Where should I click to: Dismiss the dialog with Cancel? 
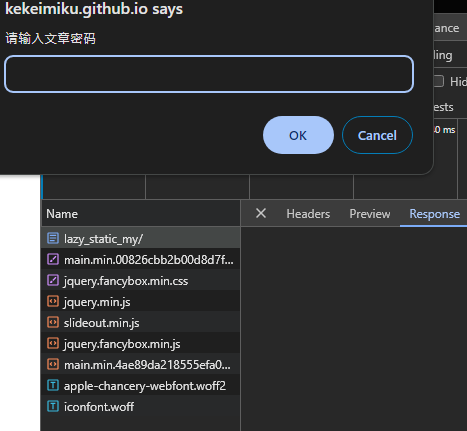point(377,135)
